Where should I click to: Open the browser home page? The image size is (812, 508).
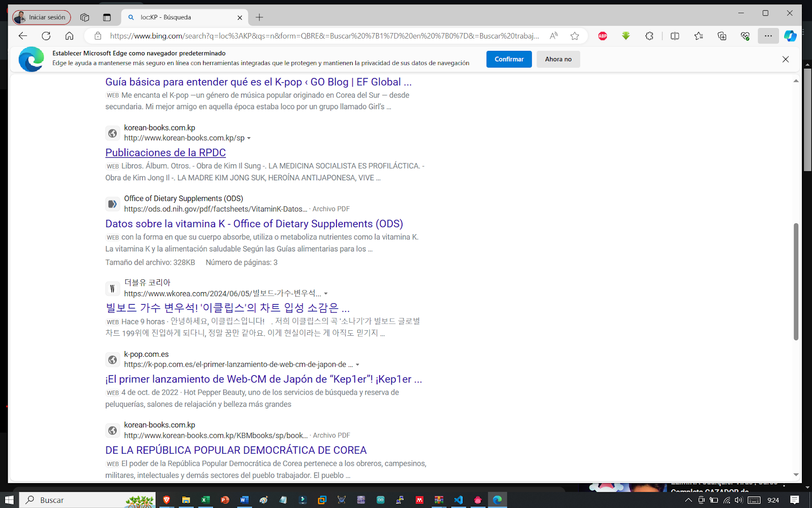70,36
